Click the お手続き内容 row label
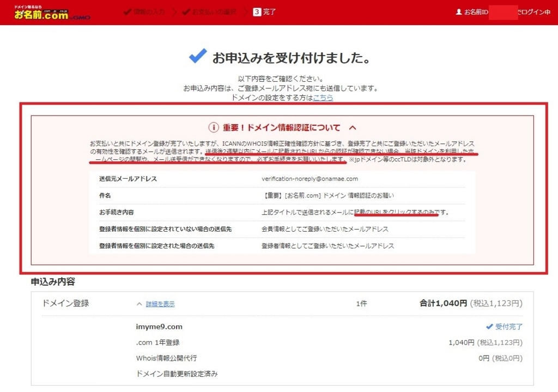Viewport: 558px width, 392px height. coord(117,212)
